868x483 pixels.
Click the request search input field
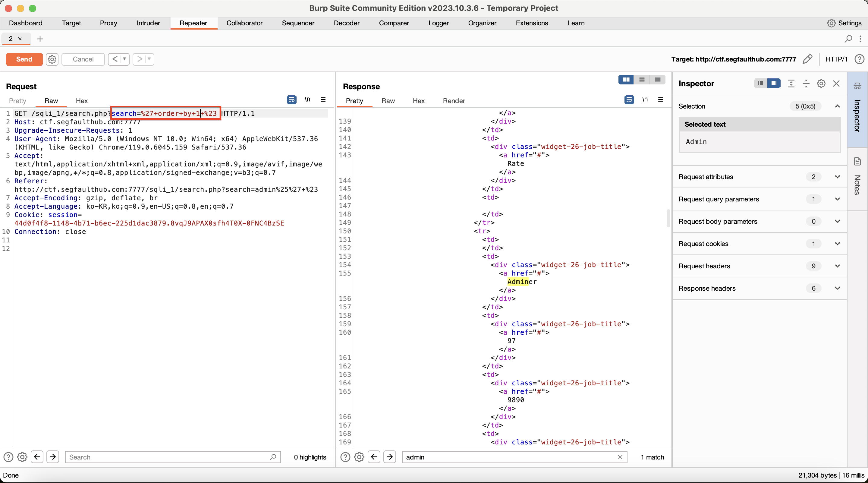172,457
